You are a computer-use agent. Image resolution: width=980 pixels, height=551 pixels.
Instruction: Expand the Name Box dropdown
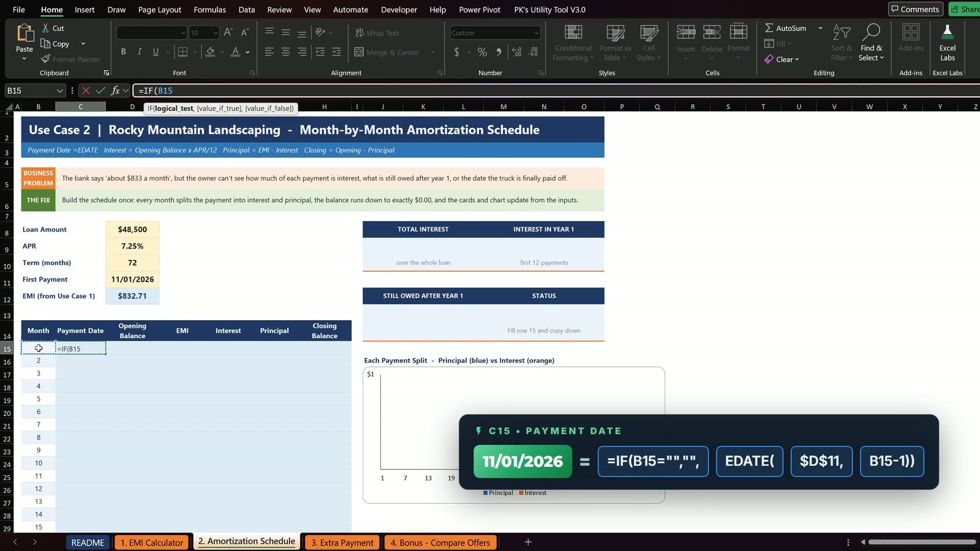click(x=59, y=91)
